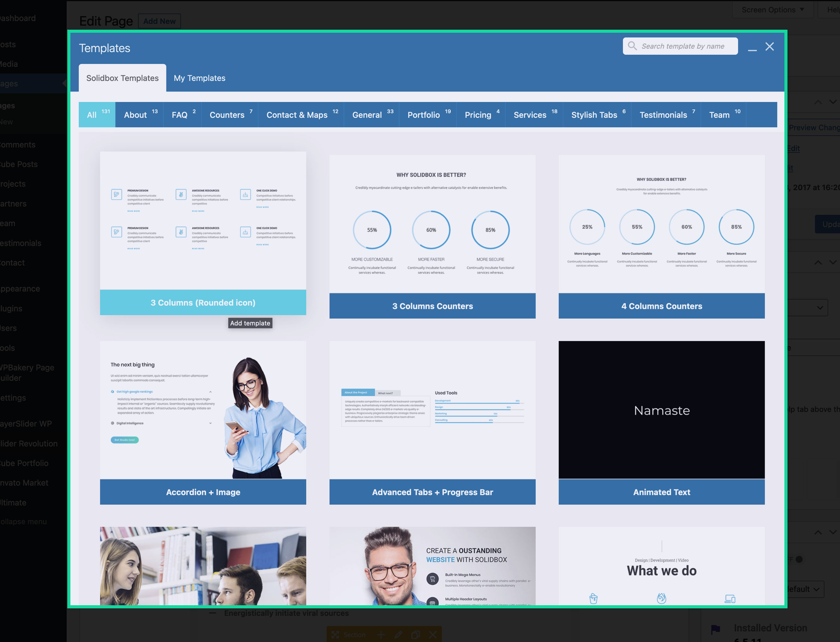
Task: Click the clone icon on Section bar
Action: click(416, 635)
